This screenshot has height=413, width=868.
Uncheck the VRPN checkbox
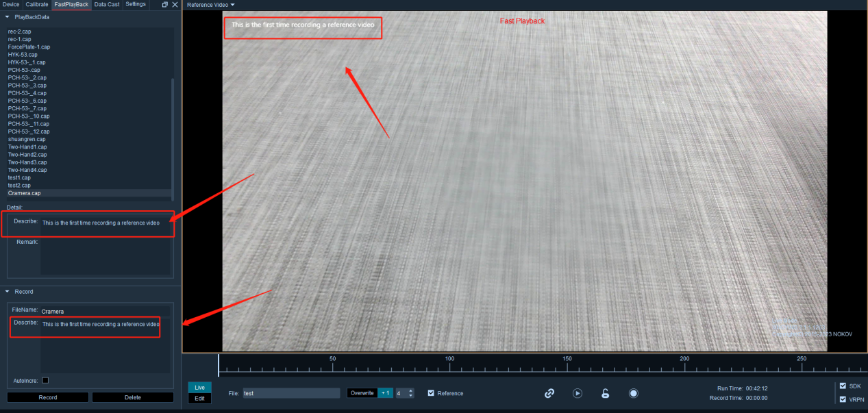[843, 399]
